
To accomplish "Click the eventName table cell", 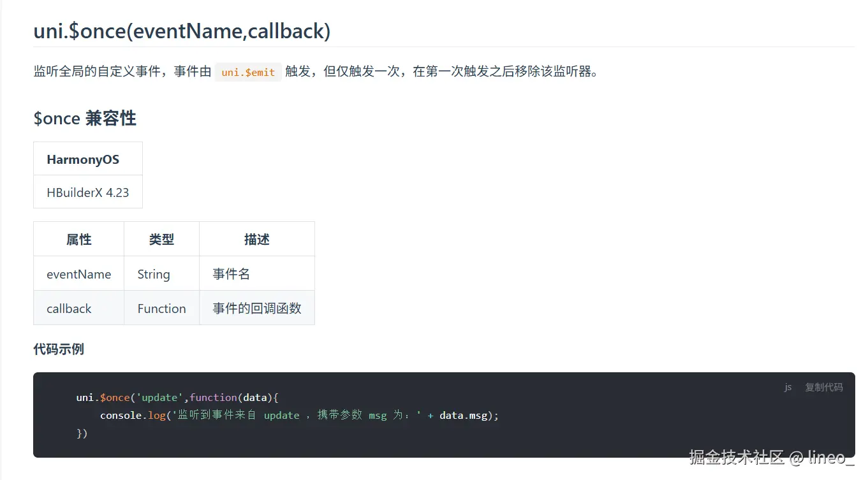I will [x=79, y=274].
